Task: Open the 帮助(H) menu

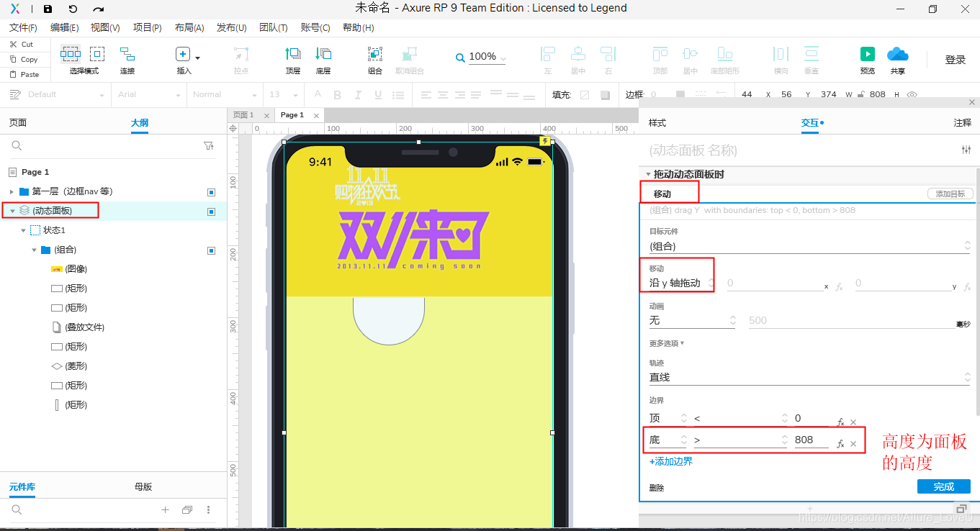Action: (359, 27)
